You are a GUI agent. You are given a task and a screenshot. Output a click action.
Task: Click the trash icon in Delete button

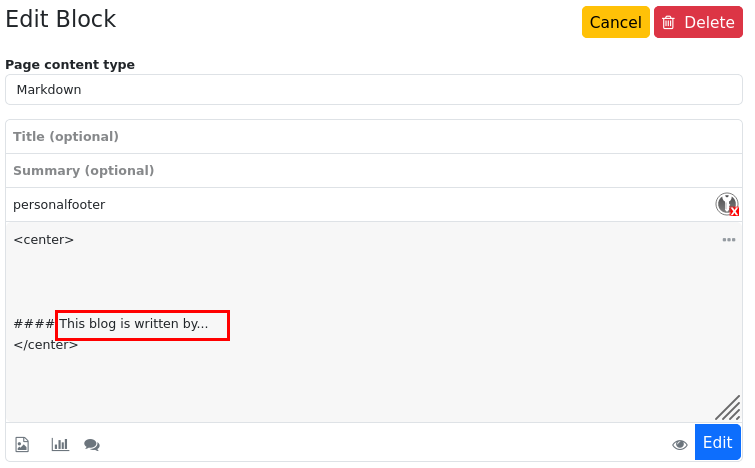669,22
